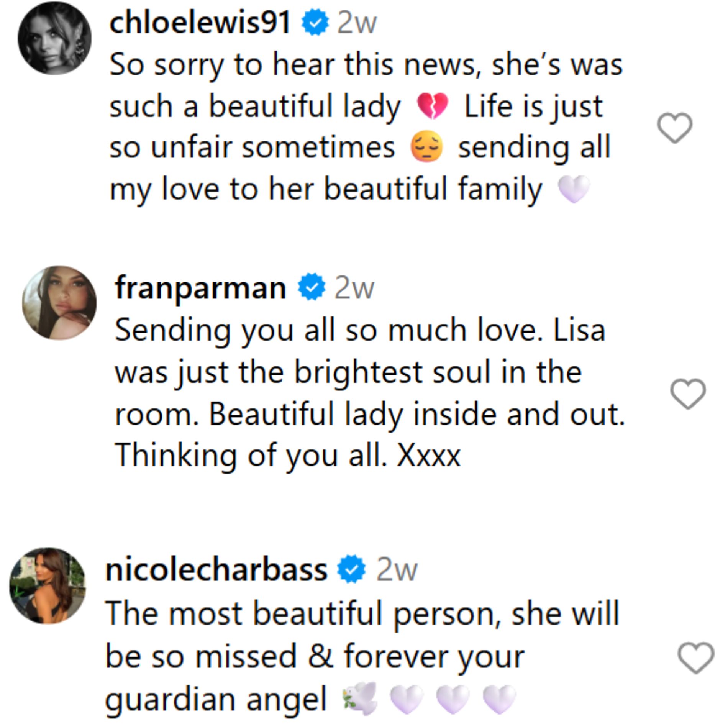Open the nicolecharbass username link
The height and width of the screenshot is (728, 728).
tap(216, 570)
